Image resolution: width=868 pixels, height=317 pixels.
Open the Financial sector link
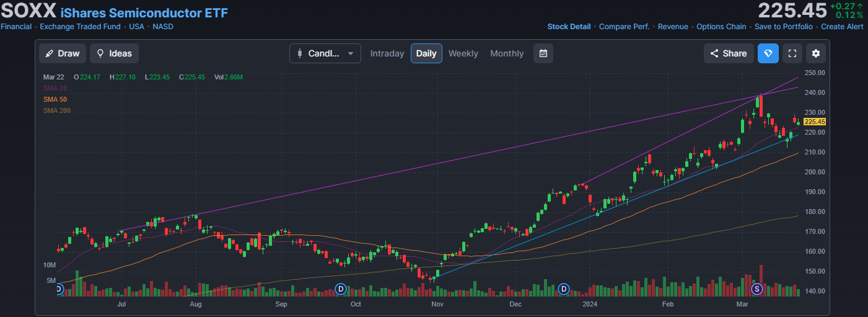pyautogui.click(x=16, y=27)
